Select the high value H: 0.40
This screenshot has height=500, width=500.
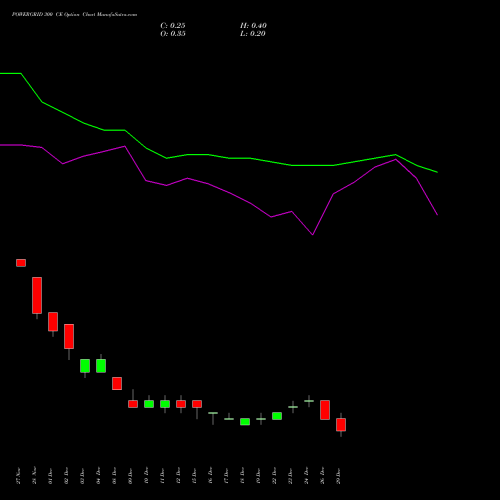253,26
